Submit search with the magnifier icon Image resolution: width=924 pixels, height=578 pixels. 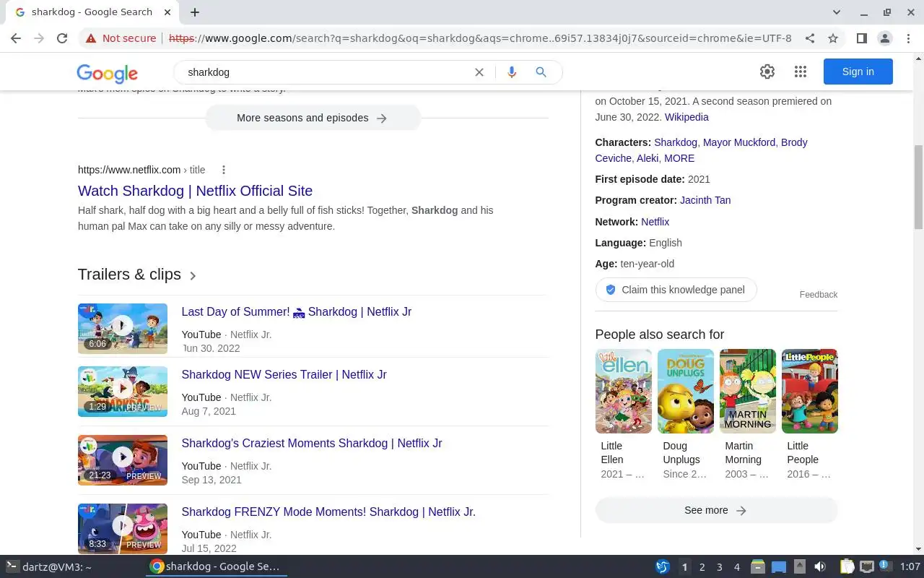(541, 72)
